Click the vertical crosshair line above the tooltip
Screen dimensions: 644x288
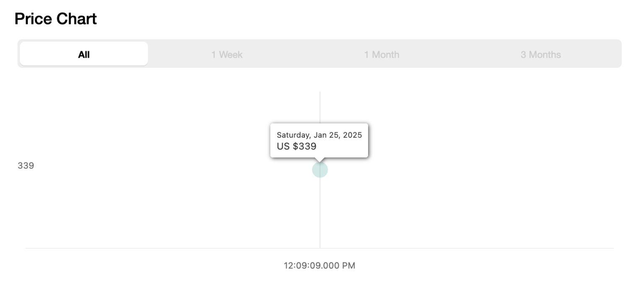point(320,107)
